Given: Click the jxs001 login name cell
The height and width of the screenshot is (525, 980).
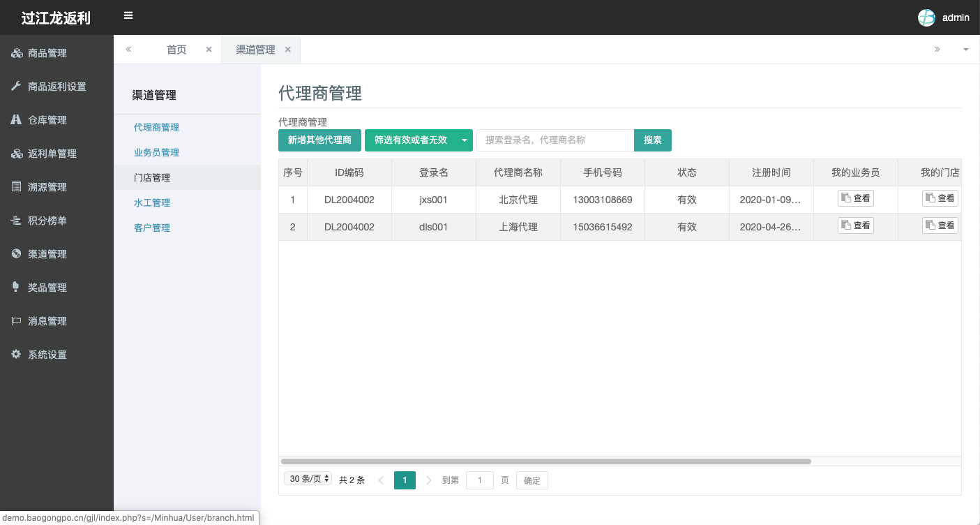Looking at the screenshot, I should point(434,200).
